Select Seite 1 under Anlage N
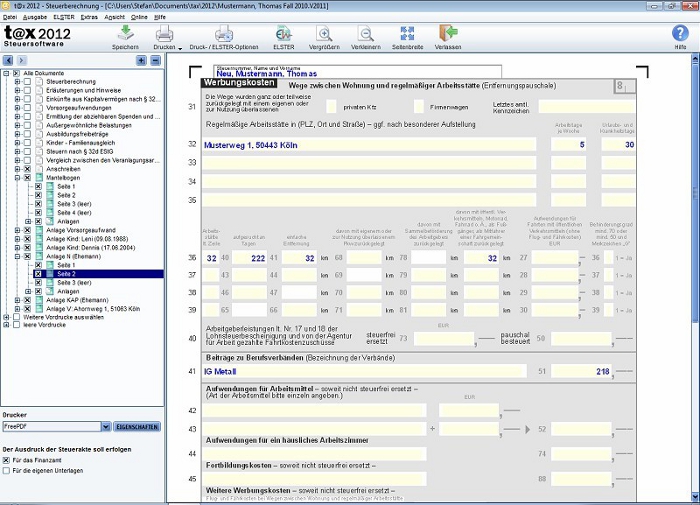This screenshot has width=700, height=505. click(66, 265)
